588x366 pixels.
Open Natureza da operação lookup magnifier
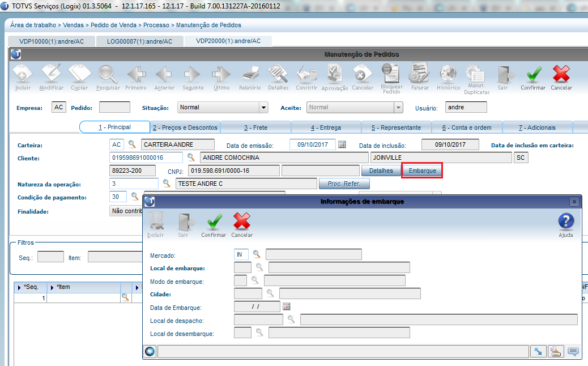point(166,183)
